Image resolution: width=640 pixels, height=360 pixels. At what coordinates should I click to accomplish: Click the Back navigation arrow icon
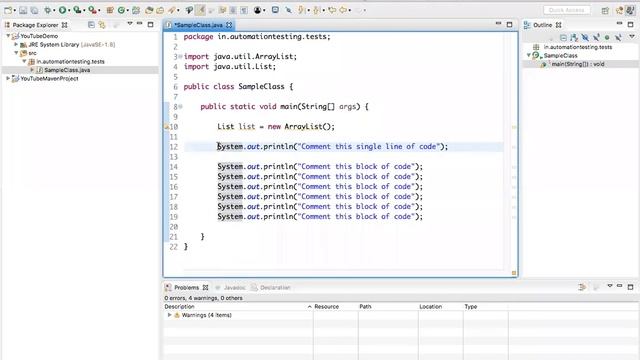343,10
